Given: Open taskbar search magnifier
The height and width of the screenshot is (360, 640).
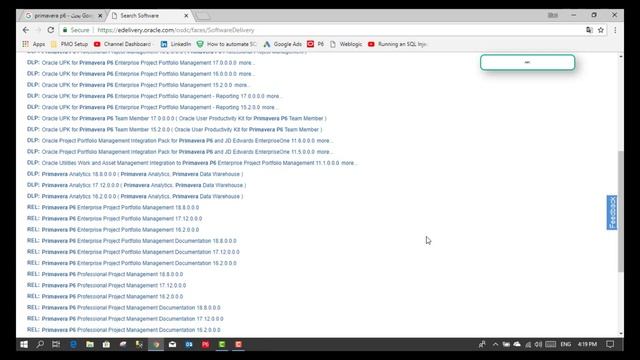Looking at the screenshot, I should [40, 344].
